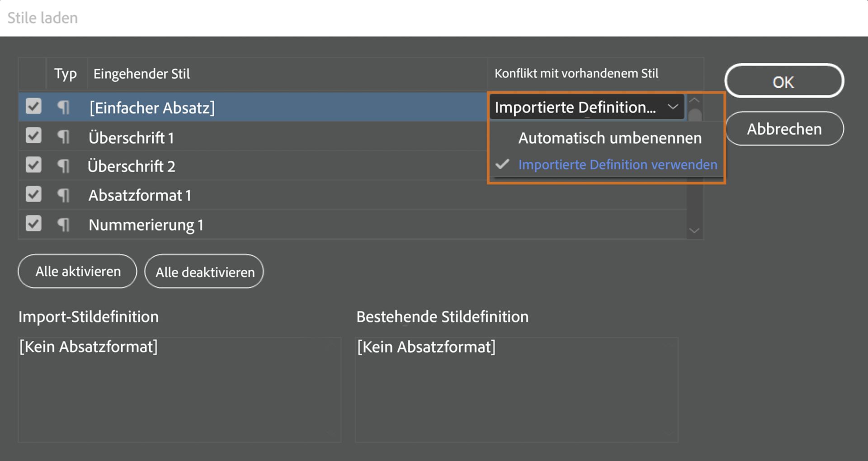Click the Eingehender Stil column header
The height and width of the screenshot is (461, 868).
pyautogui.click(x=142, y=73)
